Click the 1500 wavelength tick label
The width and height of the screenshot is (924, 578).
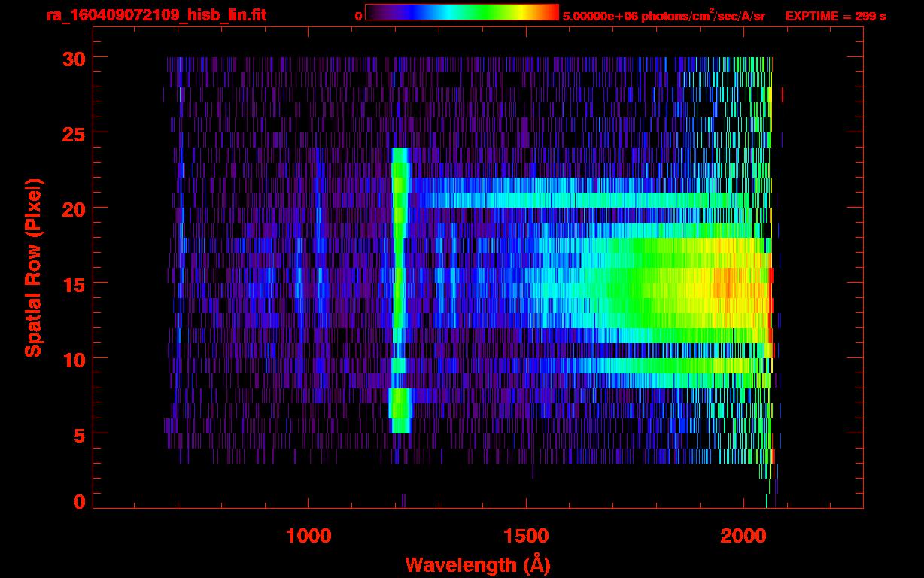coord(526,536)
